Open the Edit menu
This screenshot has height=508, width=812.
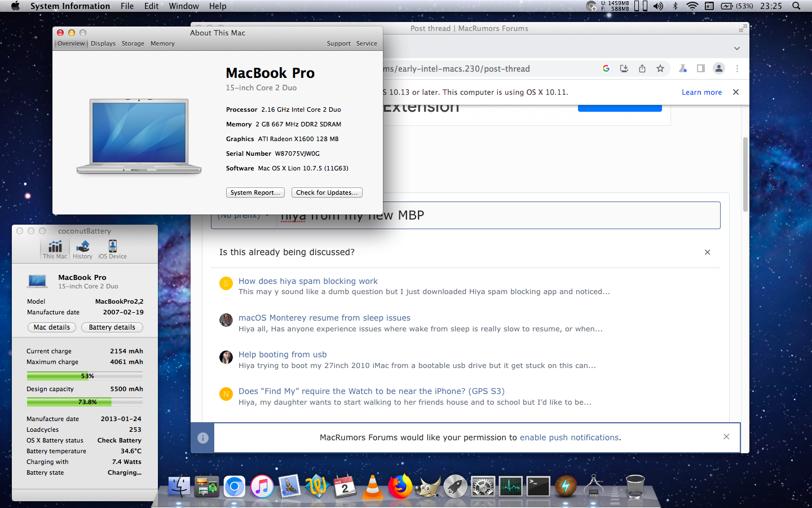click(x=151, y=6)
